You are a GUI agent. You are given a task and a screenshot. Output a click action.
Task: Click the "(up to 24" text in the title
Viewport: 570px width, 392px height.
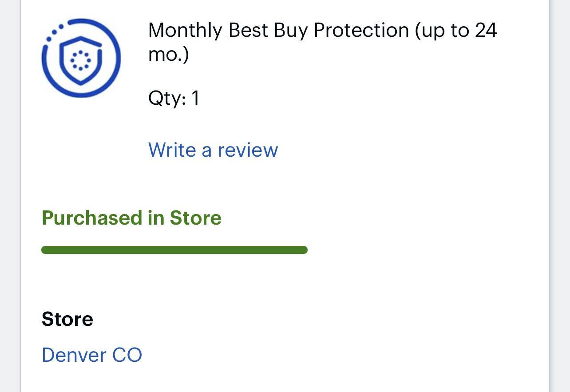tap(455, 31)
